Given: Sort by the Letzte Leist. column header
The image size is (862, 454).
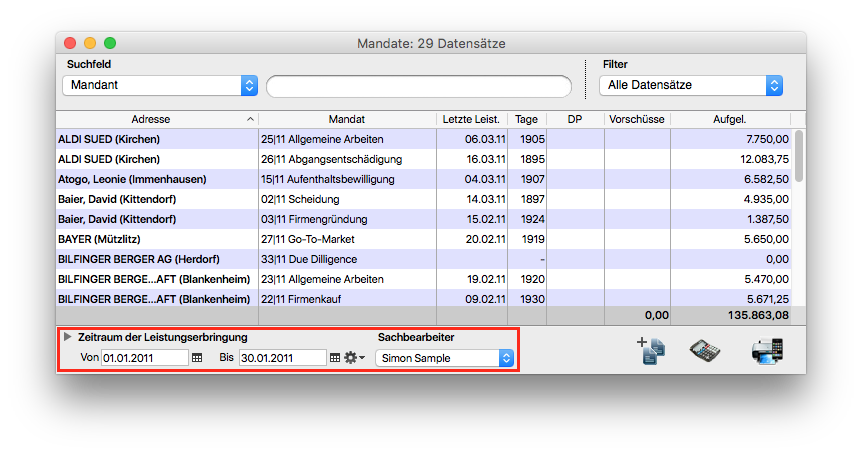Looking at the screenshot, I should (472, 119).
